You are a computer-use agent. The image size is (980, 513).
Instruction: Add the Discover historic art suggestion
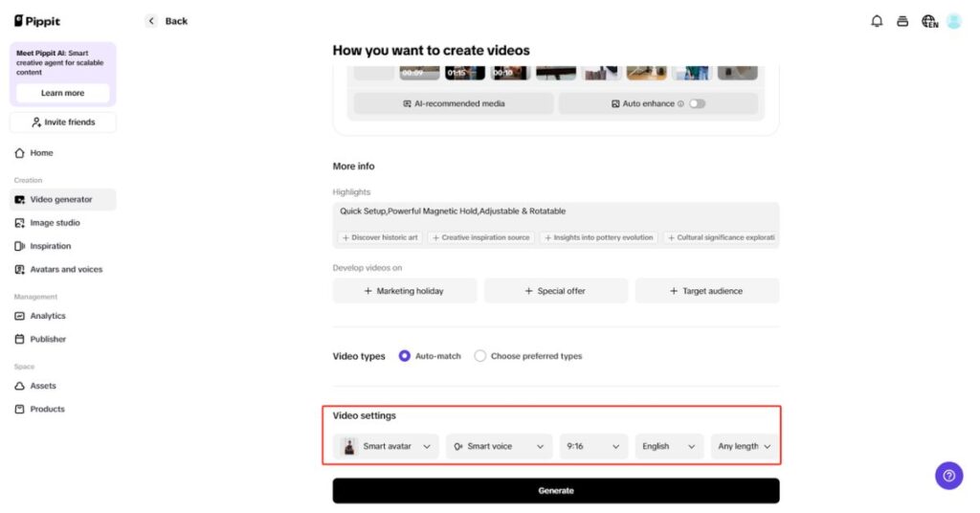click(x=379, y=238)
